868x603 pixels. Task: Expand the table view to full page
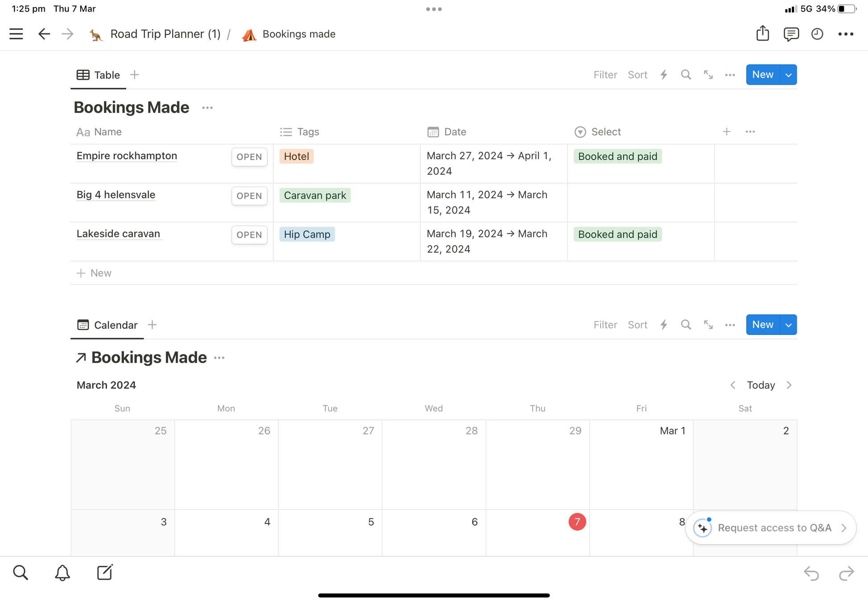[x=708, y=75]
